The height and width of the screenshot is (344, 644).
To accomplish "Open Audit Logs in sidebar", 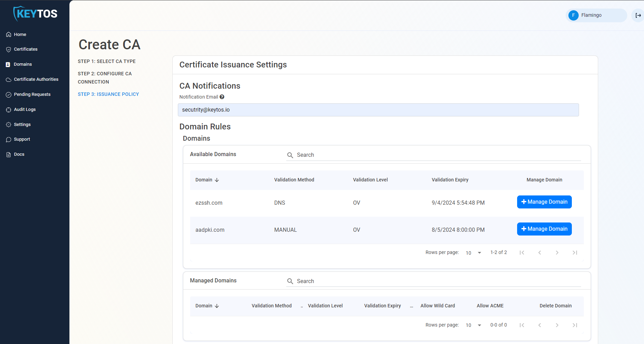I will [x=25, y=110].
